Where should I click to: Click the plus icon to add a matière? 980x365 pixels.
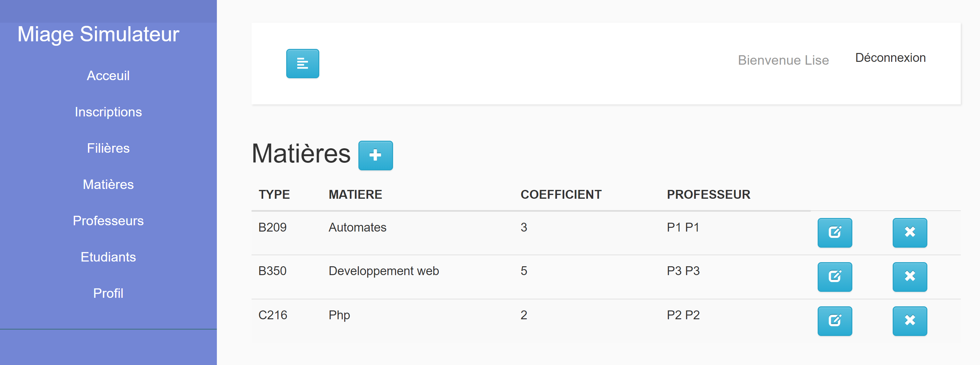(376, 155)
